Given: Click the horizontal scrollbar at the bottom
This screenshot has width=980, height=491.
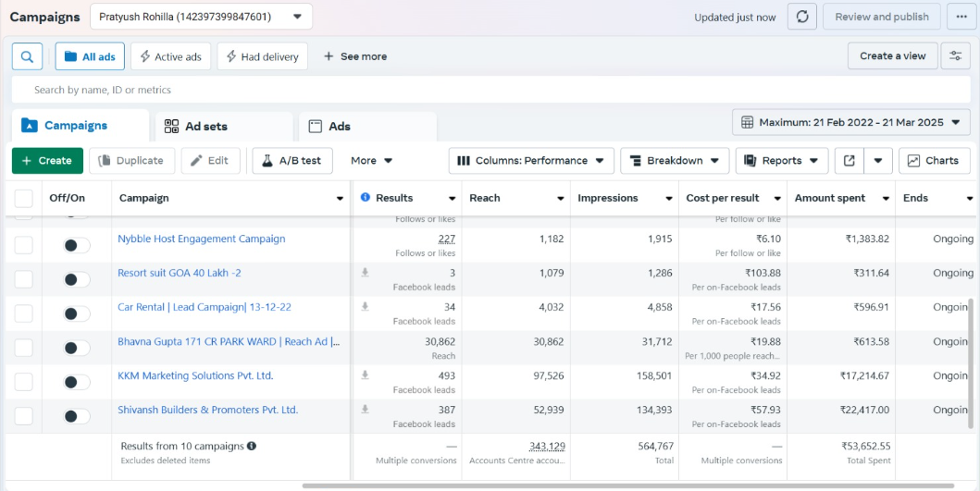Looking at the screenshot, I should coord(627,485).
